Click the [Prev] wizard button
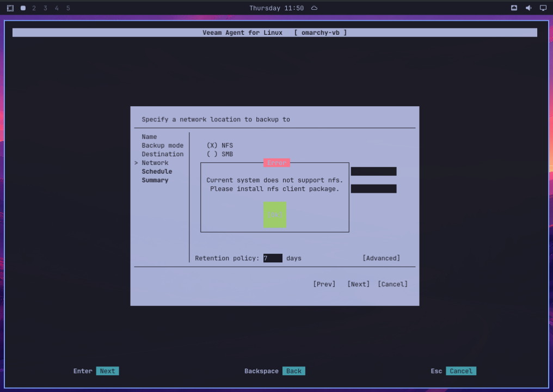The width and height of the screenshot is (553, 392). 324,284
